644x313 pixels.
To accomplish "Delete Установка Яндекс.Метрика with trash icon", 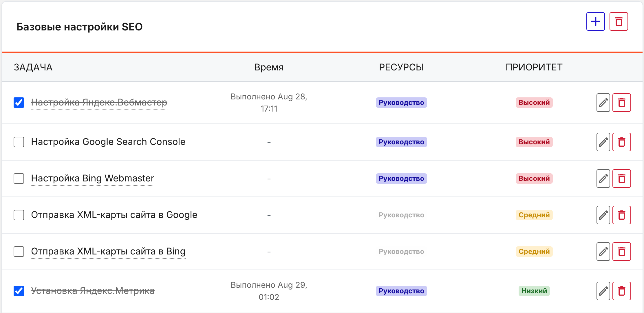I will pyautogui.click(x=622, y=291).
